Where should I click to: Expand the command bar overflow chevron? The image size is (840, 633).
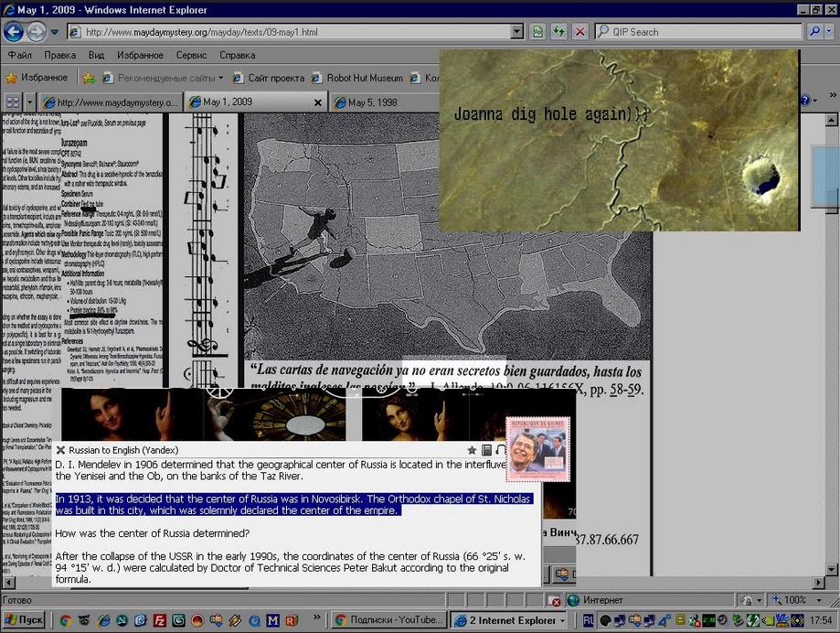tap(833, 95)
